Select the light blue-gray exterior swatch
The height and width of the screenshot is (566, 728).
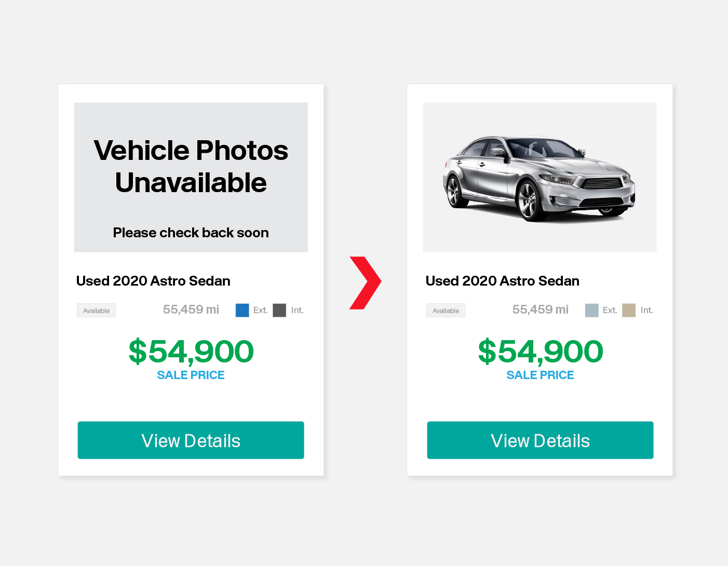click(592, 311)
